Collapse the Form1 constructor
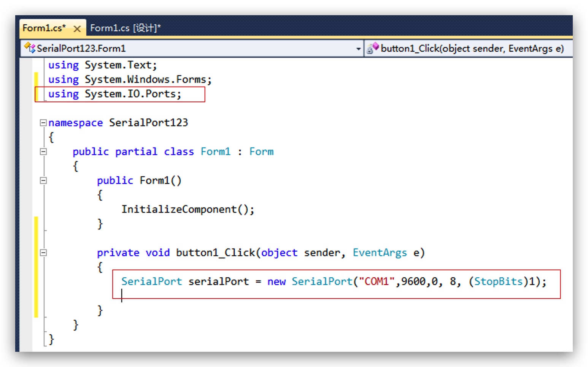The width and height of the screenshot is (588, 367). [43, 180]
